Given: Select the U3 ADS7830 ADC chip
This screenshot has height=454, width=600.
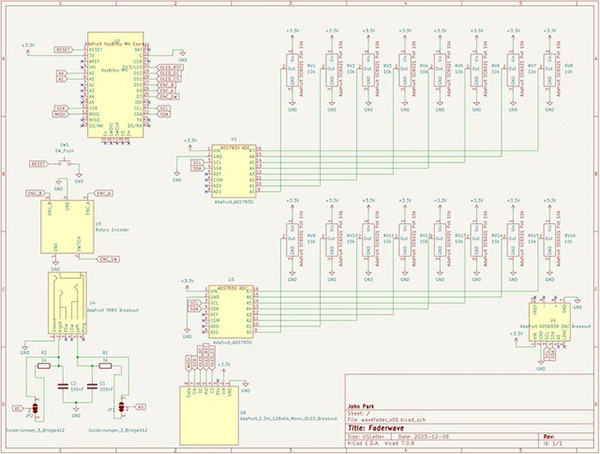Looking at the screenshot, I should point(229,310).
